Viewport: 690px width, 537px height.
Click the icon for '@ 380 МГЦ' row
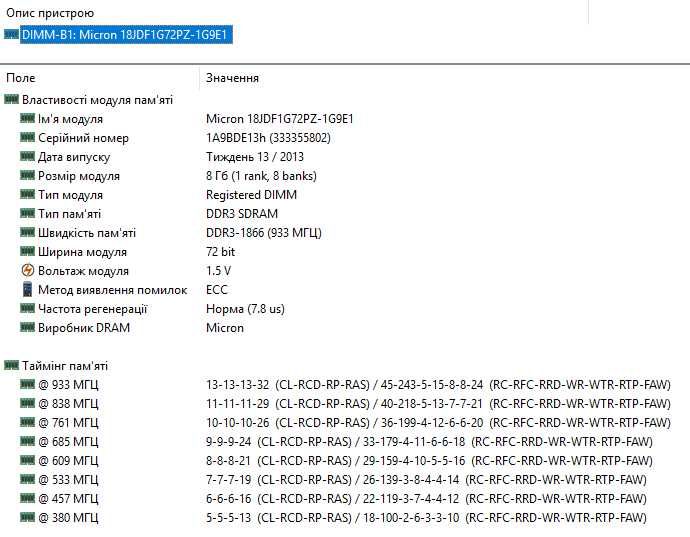coord(27,517)
